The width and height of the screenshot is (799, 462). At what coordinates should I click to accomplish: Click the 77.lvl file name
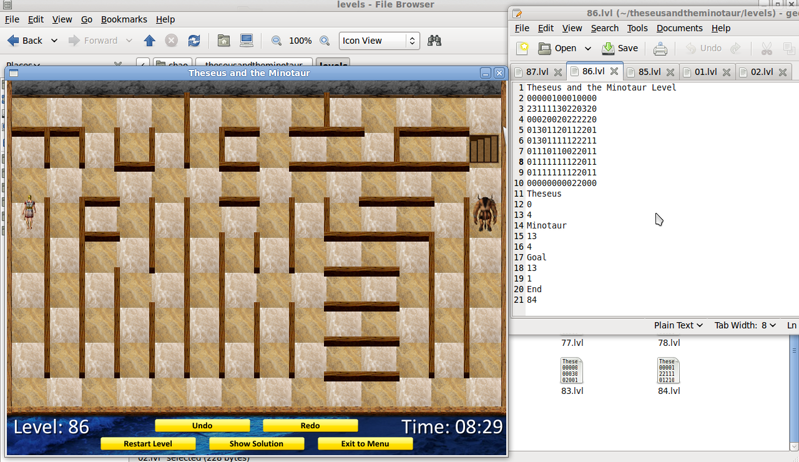(572, 343)
